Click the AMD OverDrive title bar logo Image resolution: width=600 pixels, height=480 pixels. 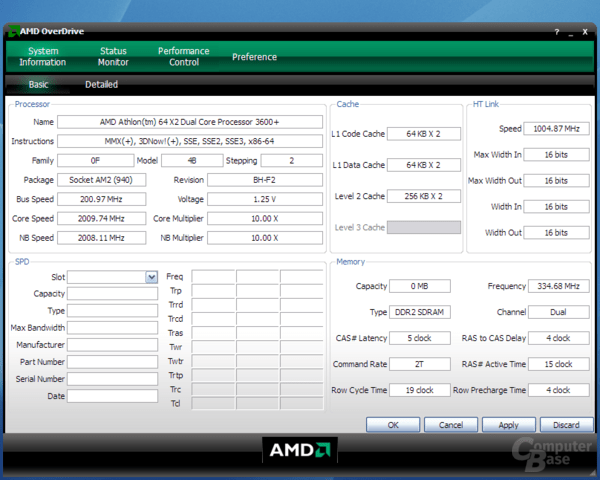[x=13, y=31]
